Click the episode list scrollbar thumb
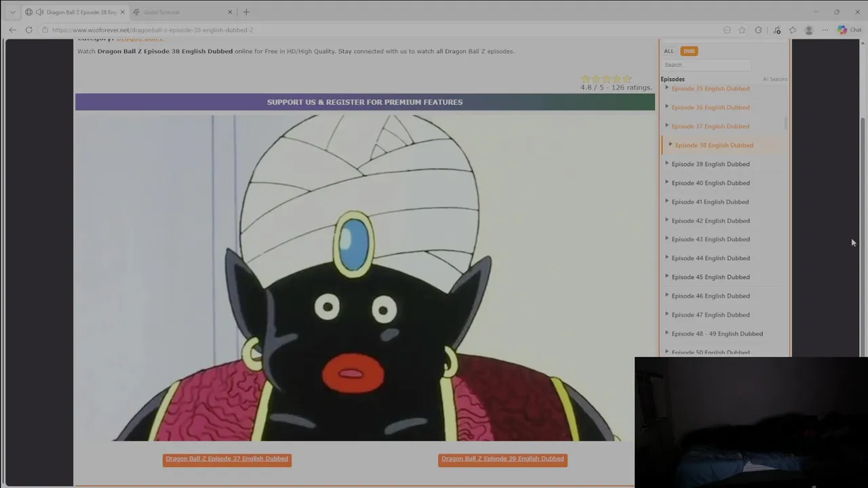Screen dimensions: 868x488 786,123
